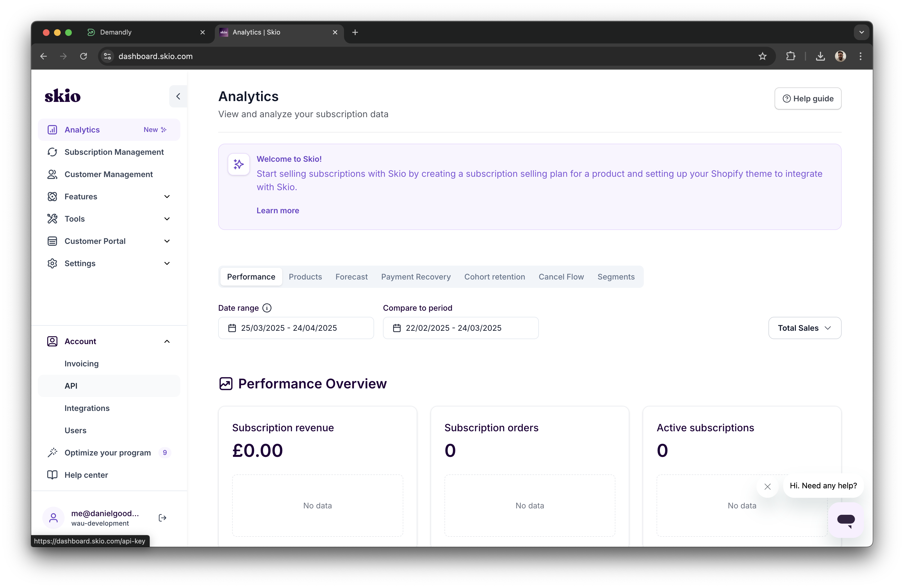Open the Cohort retention tab
This screenshot has height=588, width=904.
495,276
